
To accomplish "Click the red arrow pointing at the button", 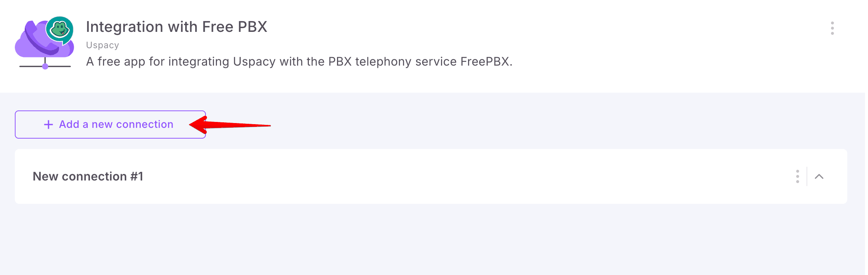I will pos(230,125).
